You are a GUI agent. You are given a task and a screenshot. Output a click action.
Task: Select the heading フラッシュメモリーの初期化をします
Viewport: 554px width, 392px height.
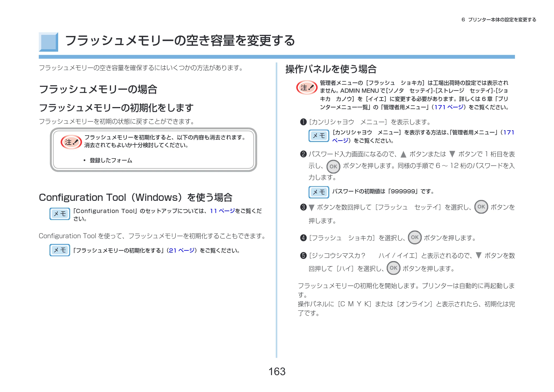[x=116, y=108]
